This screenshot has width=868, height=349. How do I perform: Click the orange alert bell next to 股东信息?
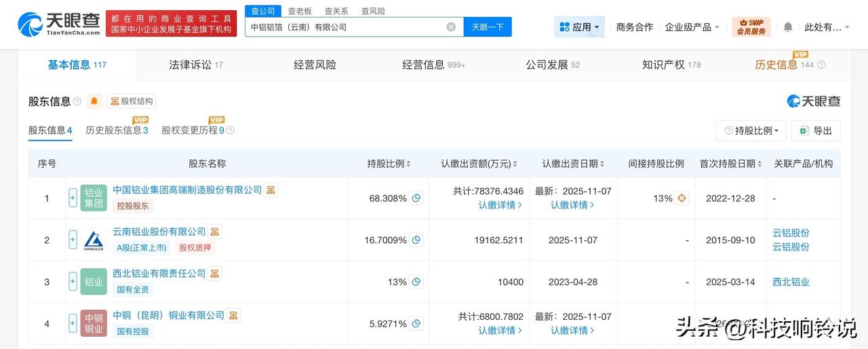tap(94, 102)
